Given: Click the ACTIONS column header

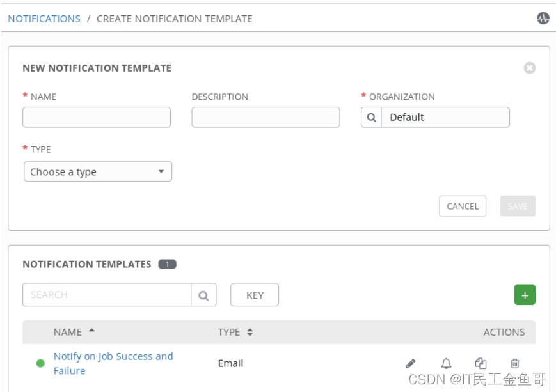Looking at the screenshot, I should click(x=504, y=332).
